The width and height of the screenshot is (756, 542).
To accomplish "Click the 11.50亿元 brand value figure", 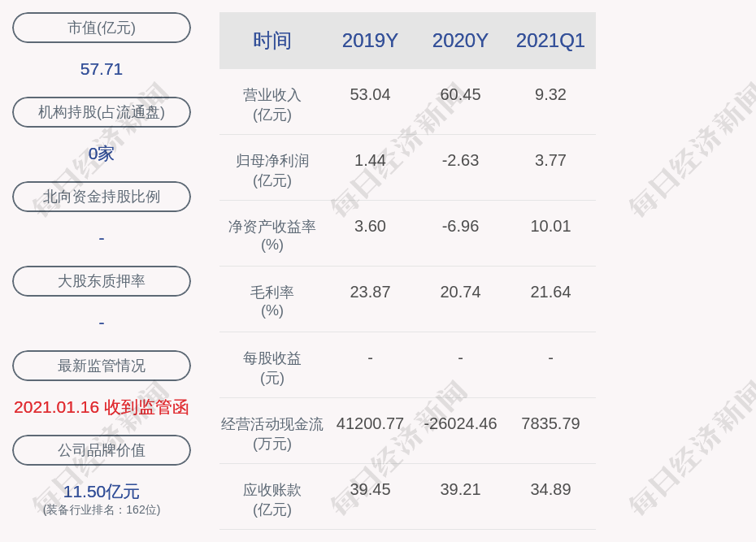I will (x=102, y=492).
